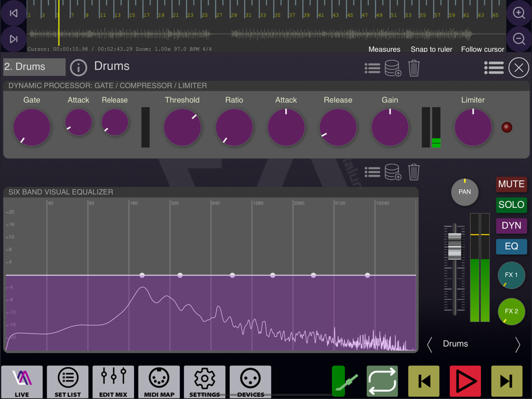Switch to the LIVE tab
Viewport: 532px width, 399px height.
[22, 381]
